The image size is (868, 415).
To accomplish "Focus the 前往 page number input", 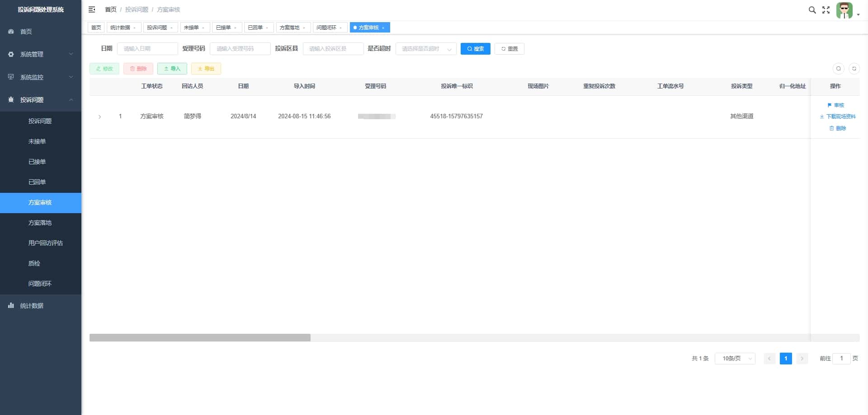I will click(841, 359).
